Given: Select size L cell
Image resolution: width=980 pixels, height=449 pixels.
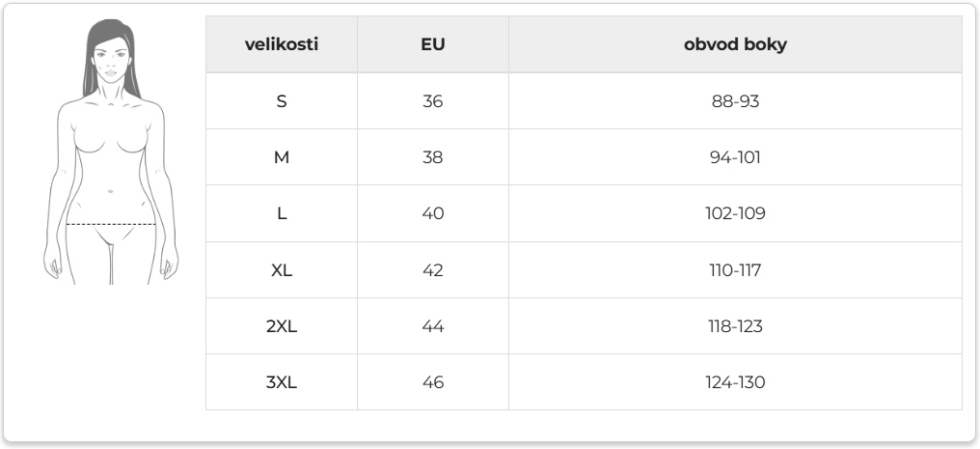Looking at the screenshot, I should click(282, 213).
